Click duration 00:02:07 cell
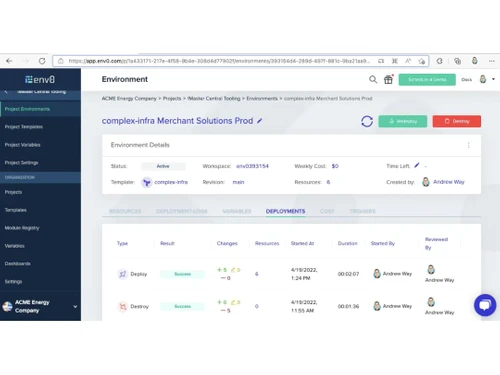The height and width of the screenshot is (375, 500). tap(348, 274)
